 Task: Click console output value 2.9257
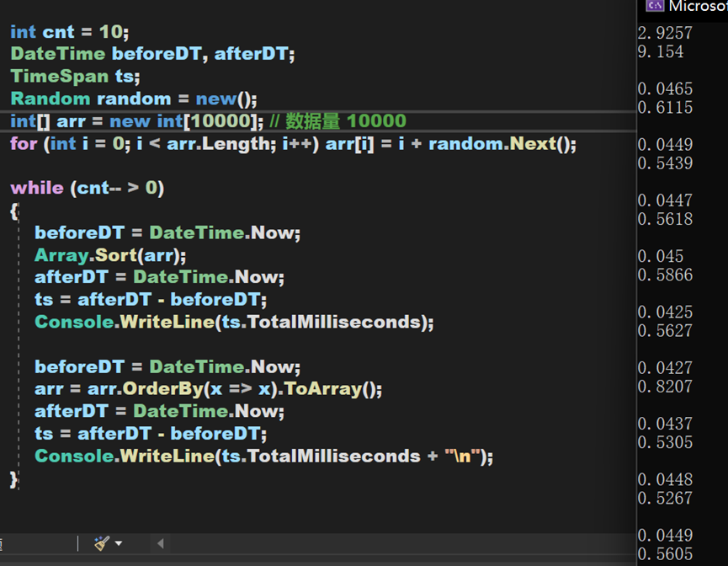665,33
